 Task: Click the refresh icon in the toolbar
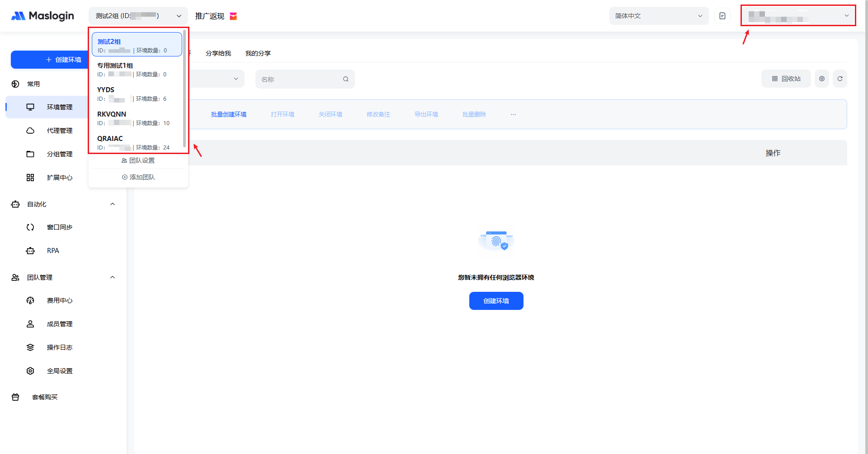tap(840, 79)
